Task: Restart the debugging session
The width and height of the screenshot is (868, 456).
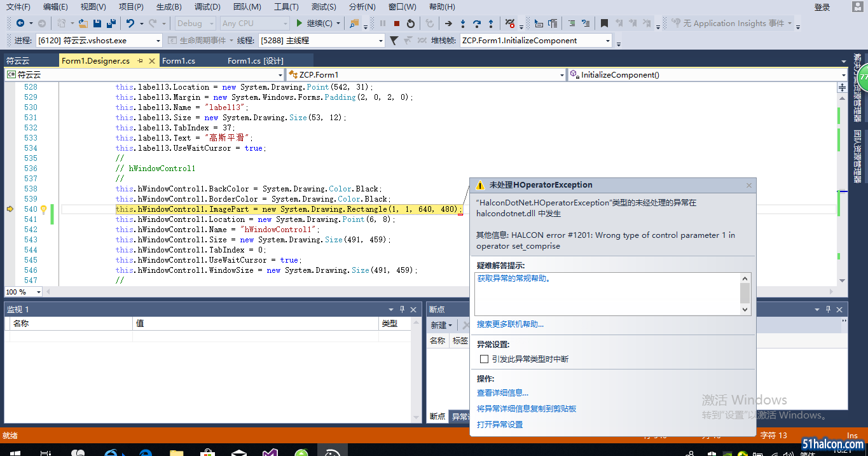Action: pyautogui.click(x=411, y=24)
